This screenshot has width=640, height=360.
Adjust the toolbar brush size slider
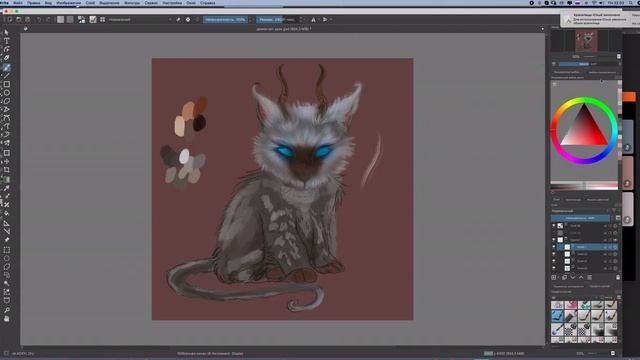click(278, 19)
